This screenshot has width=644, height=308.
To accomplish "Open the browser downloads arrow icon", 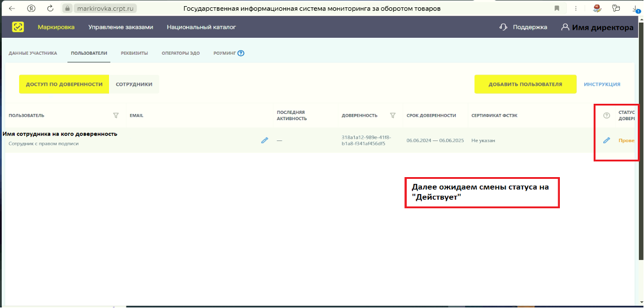I will (635, 8).
